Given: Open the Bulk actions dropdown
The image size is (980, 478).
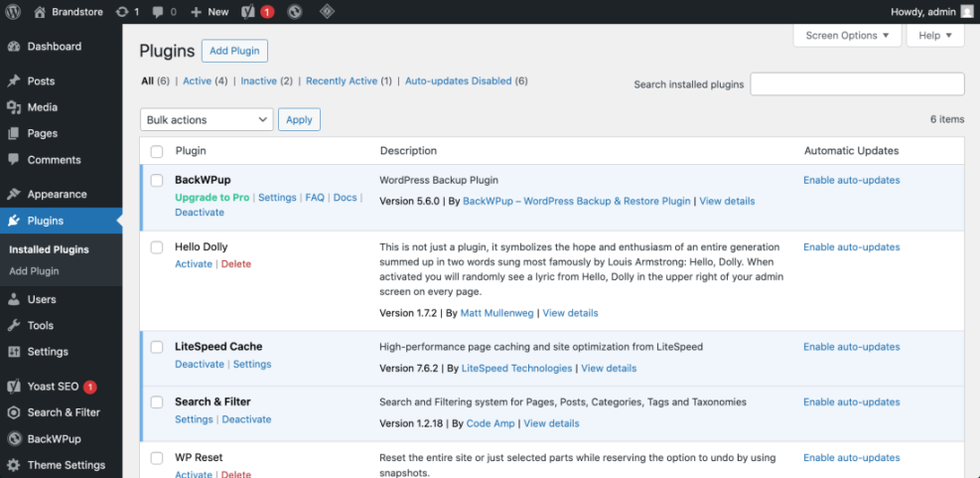Looking at the screenshot, I should (207, 119).
